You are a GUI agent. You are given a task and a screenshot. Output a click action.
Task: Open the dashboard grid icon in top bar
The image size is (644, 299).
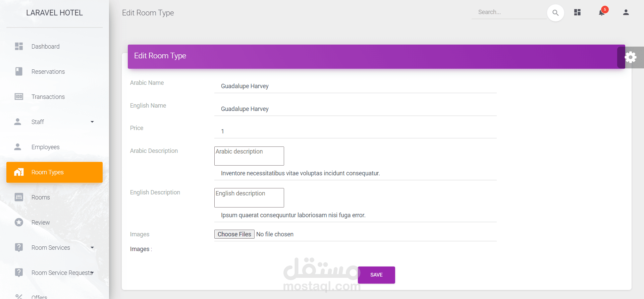577,12
